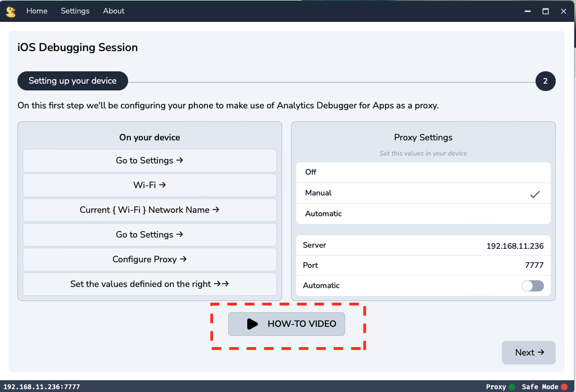The width and height of the screenshot is (576, 392).
Task: Click the red Safe Mode indicator
Action: tap(565, 386)
